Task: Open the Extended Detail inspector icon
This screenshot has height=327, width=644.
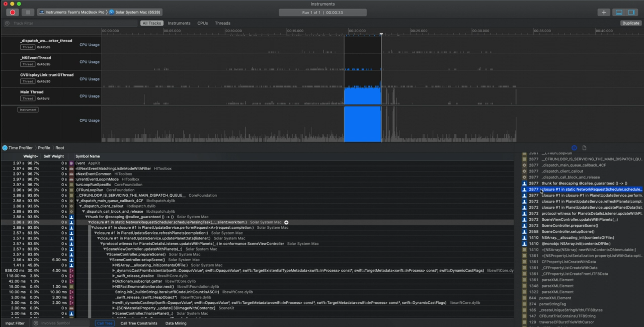Action: click(x=574, y=148)
